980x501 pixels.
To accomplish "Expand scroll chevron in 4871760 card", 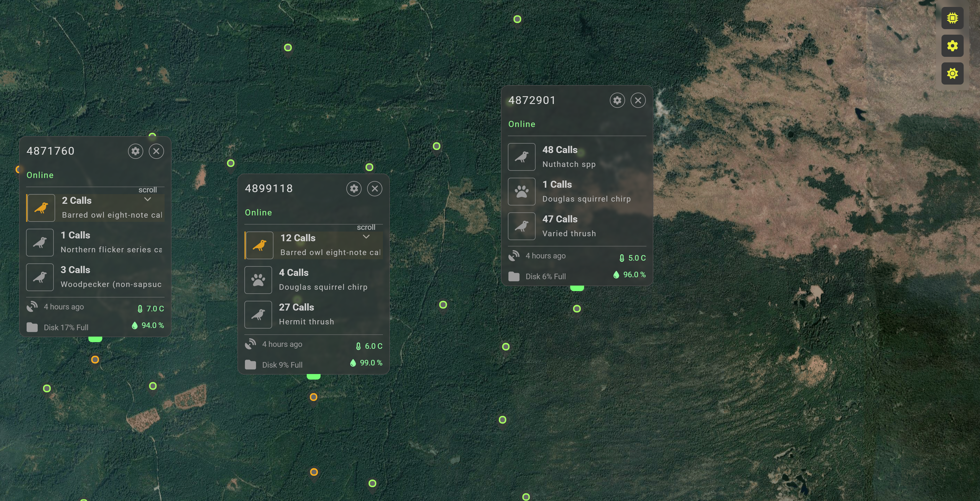I will pyautogui.click(x=148, y=199).
